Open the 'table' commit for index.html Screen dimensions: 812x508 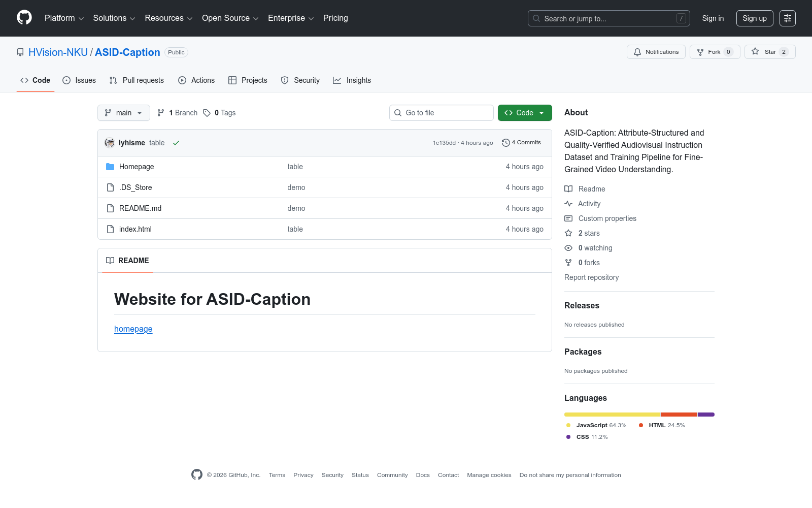pos(295,229)
